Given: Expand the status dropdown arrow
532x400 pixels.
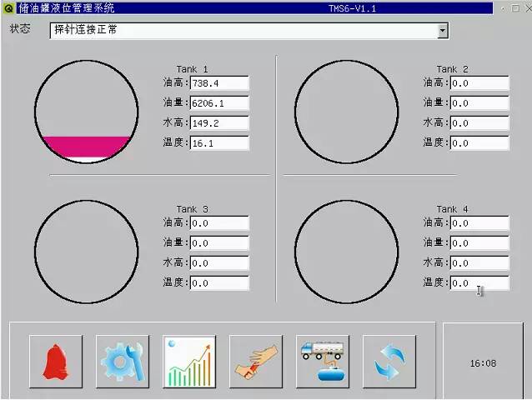Looking at the screenshot, I should tap(443, 31).
